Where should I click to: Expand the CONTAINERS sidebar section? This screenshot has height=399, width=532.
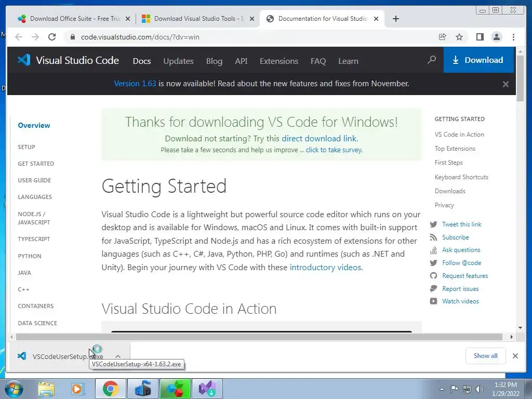36,306
